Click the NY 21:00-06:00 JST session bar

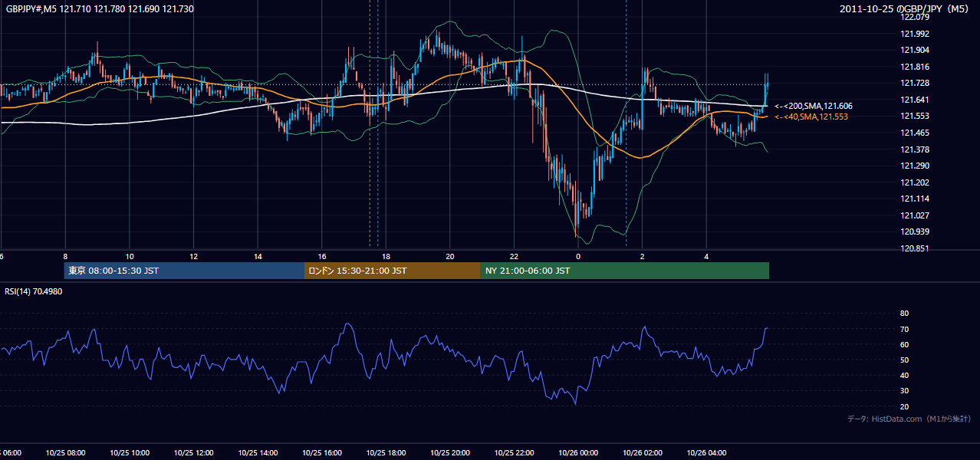(625, 271)
